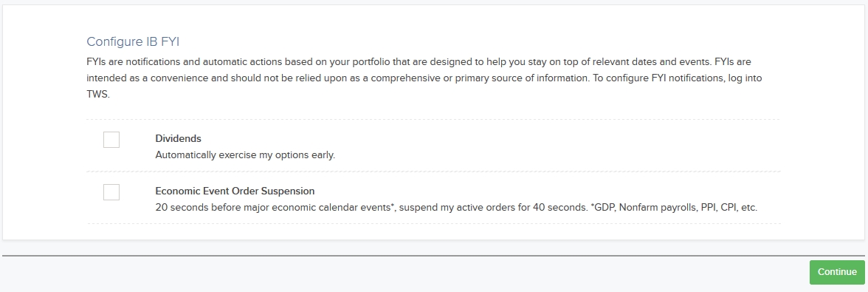Click the dashed separator between the two options
The height and width of the screenshot is (292, 868).
tap(433, 172)
